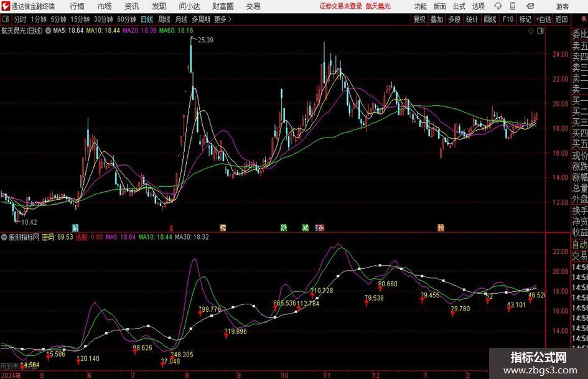Click the 画线 drawing toolbar button

tap(490, 19)
